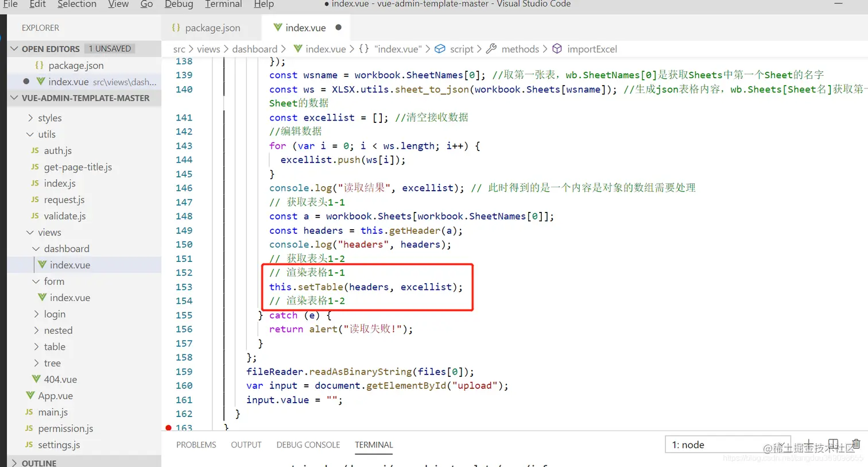Open the Terminal menu
Image resolution: width=868 pixels, height=467 pixels.
coord(223,4)
